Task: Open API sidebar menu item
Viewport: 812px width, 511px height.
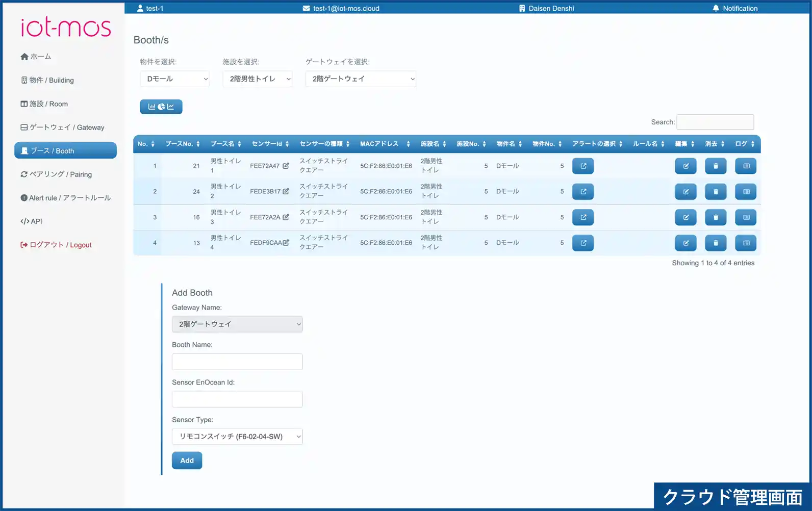Action: point(31,221)
